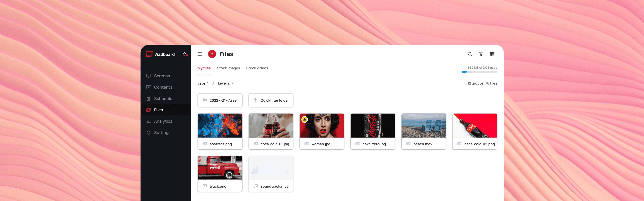Open the Settings page

(x=162, y=133)
